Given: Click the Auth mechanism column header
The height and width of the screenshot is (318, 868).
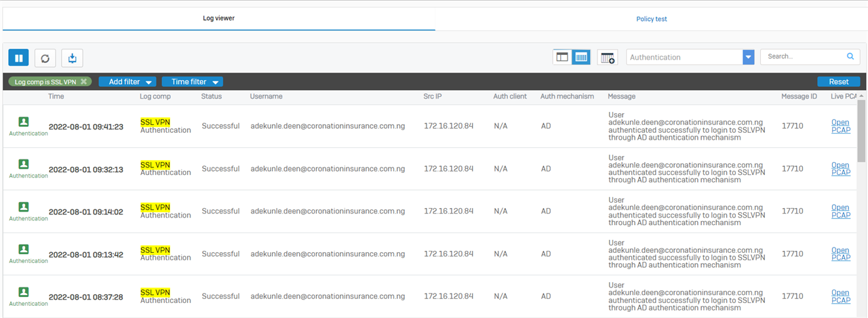Looking at the screenshot, I should coord(567,96).
